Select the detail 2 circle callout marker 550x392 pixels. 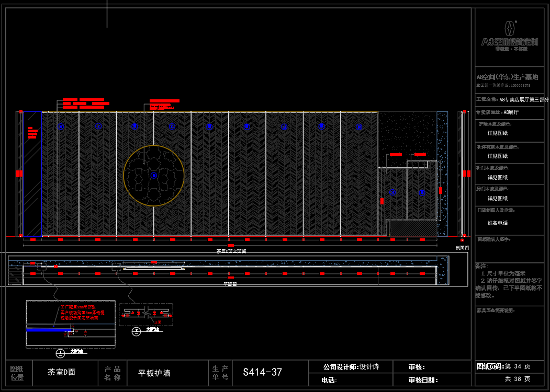tap(136, 331)
